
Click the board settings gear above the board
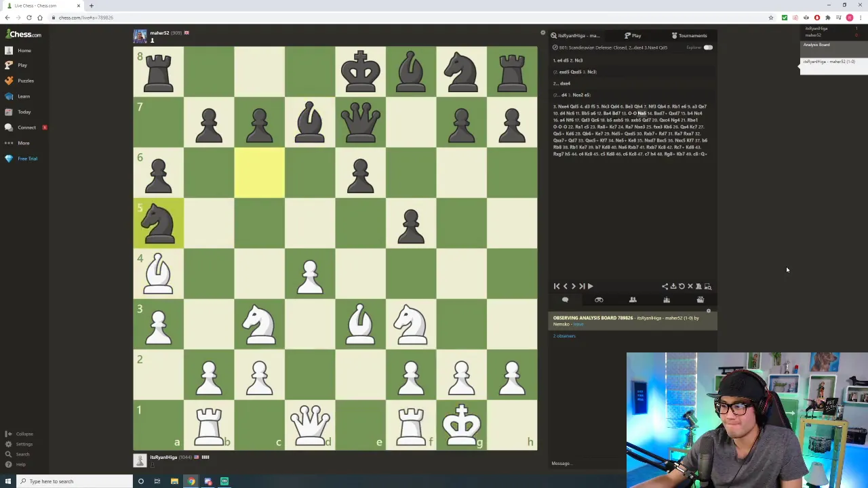[x=542, y=33]
